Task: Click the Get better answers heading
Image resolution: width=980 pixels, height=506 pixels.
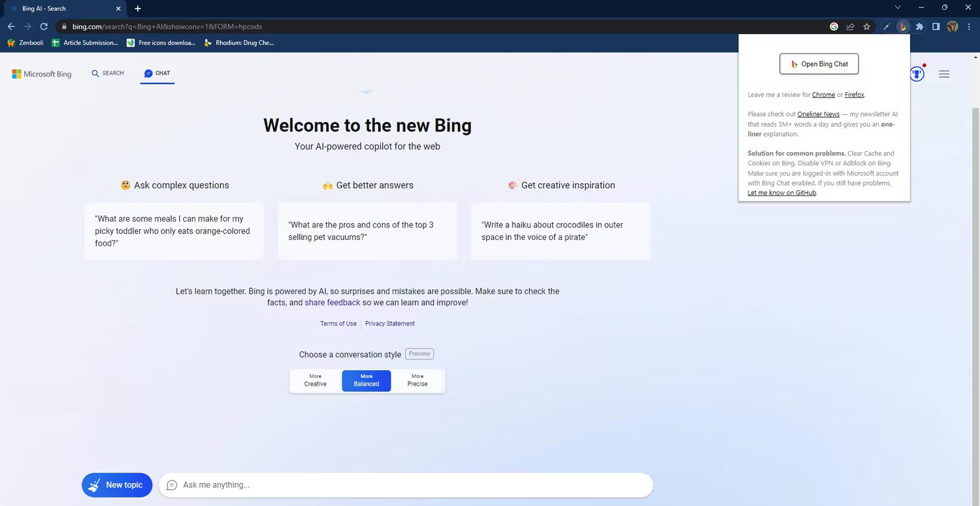Action: [368, 185]
